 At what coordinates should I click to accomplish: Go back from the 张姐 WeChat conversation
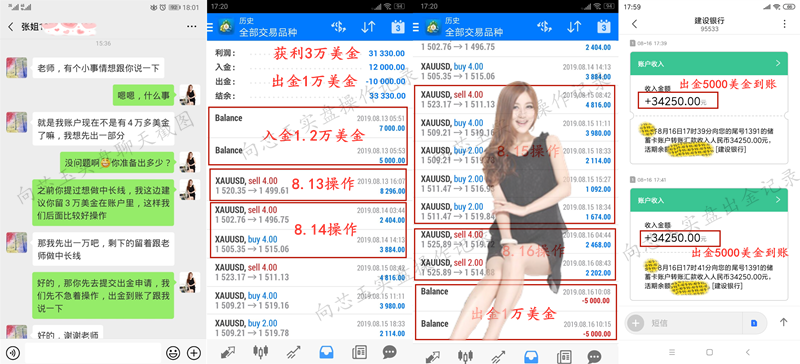10,27
